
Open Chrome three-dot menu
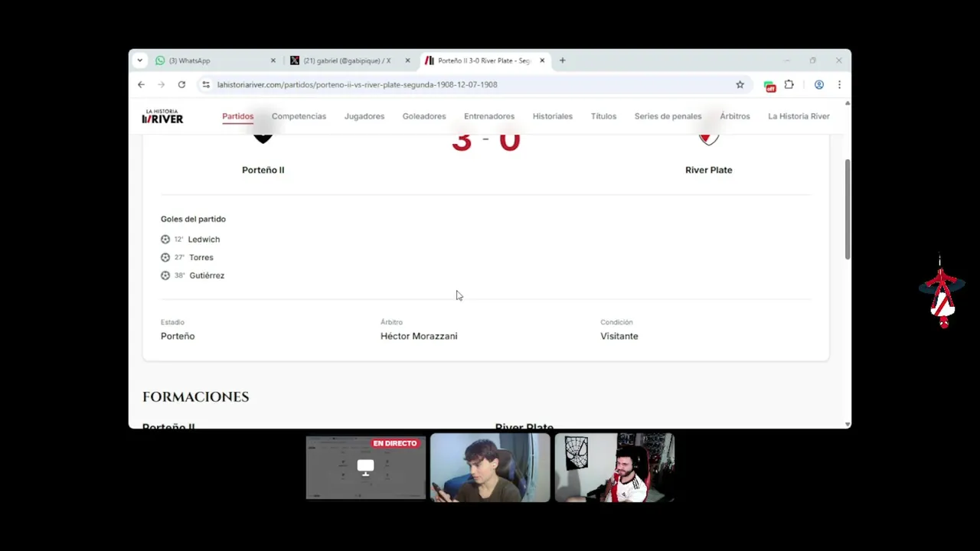click(839, 85)
